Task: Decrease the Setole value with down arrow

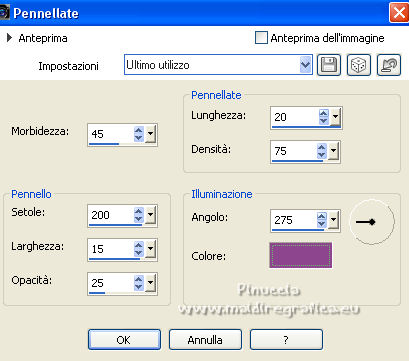Action: click(139, 219)
